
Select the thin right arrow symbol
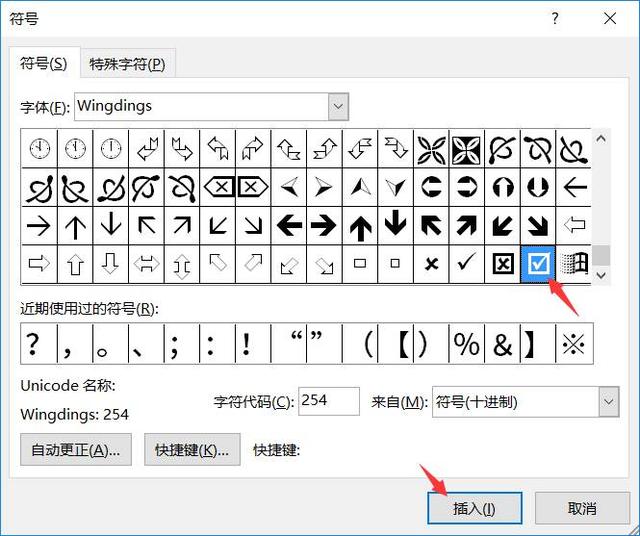[x=39, y=225]
